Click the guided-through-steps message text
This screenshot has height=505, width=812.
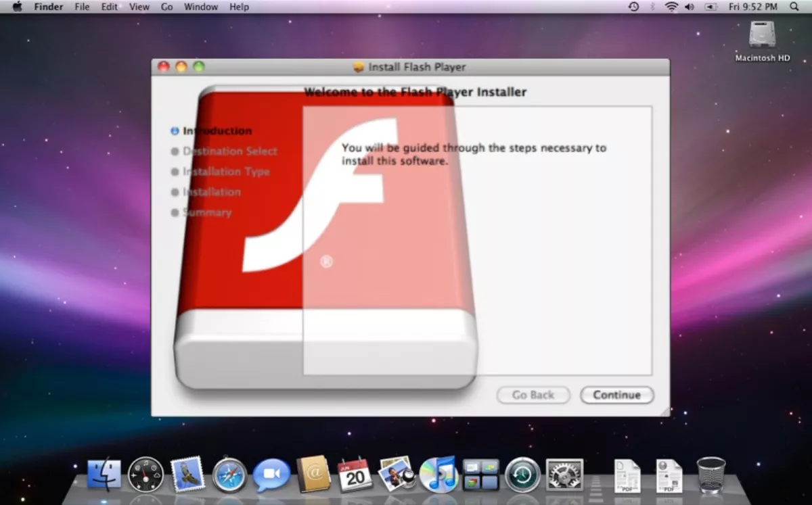[474, 154]
